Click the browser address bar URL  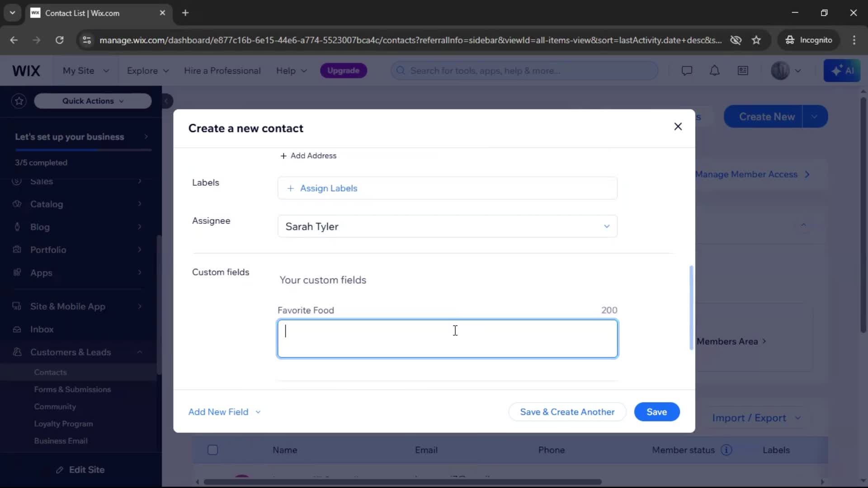[x=410, y=40]
